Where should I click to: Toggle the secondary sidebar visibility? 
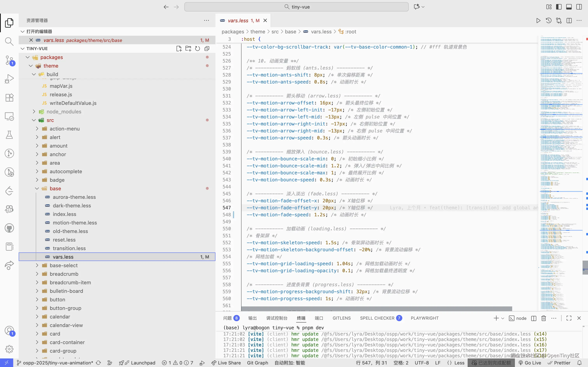[x=579, y=7]
